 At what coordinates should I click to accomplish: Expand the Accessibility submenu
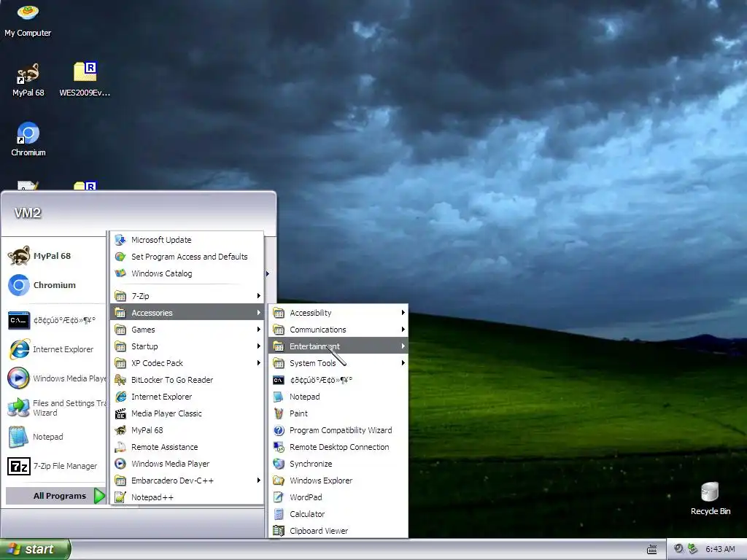pos(338,312)
